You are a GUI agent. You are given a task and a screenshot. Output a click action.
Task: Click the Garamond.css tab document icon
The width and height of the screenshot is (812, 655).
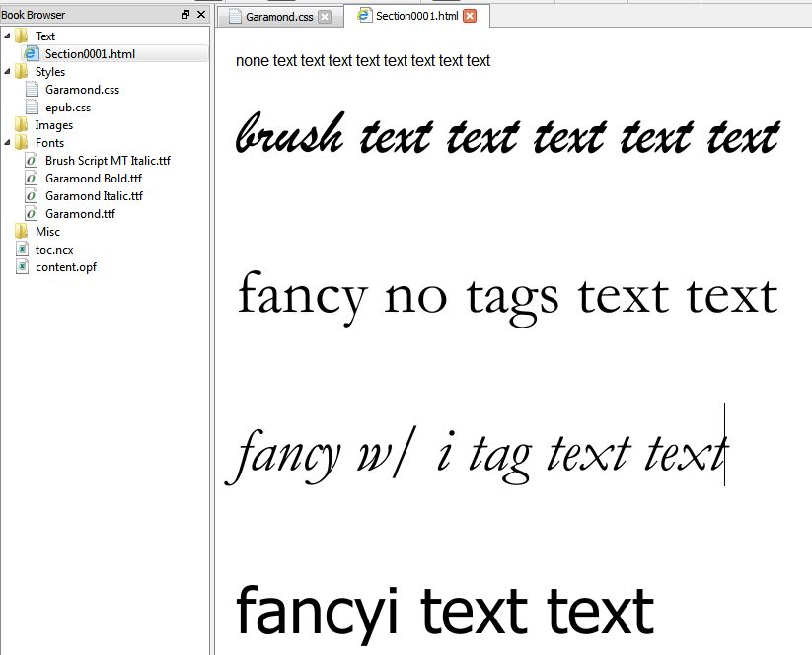(235, 17)
